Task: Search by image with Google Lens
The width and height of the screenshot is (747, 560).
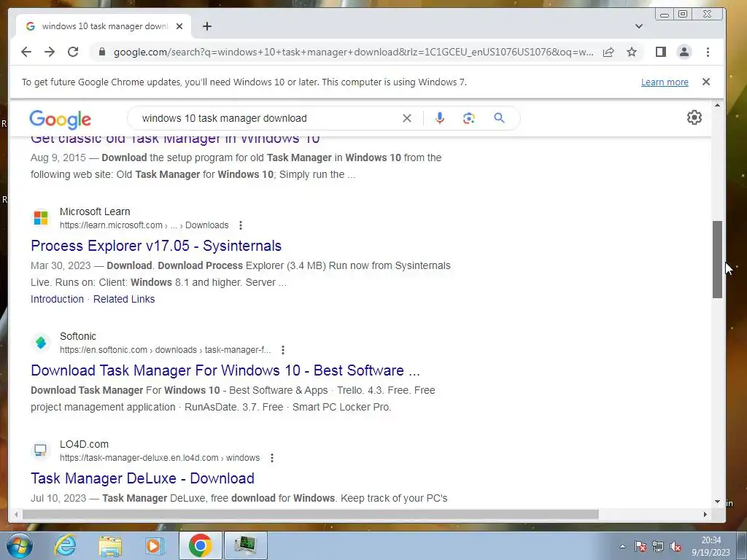Action: click(469, 118)
